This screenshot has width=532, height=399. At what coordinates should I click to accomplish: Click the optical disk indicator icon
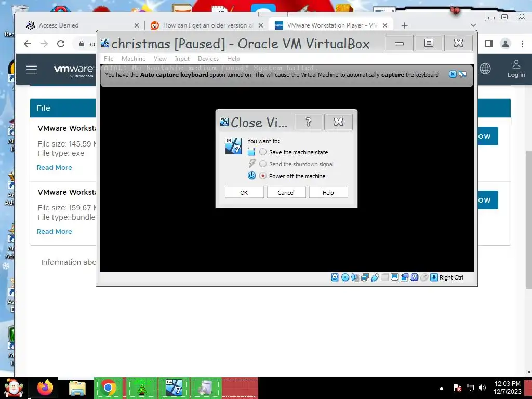[x=345, y=277]
